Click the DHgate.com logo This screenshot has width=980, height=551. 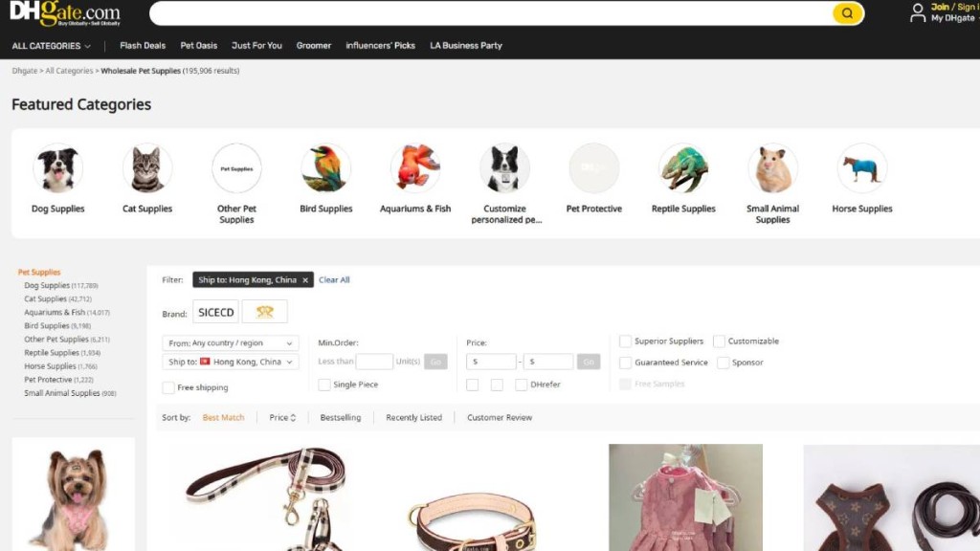[x=65, y=13]
